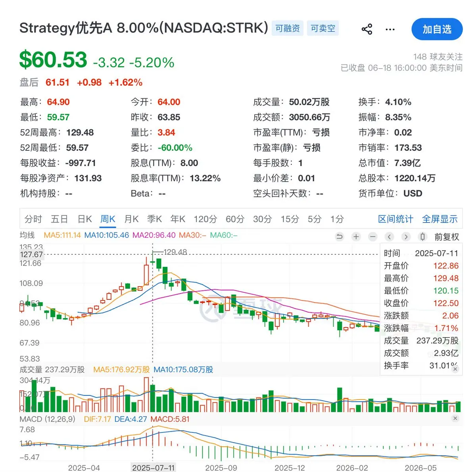Click the 2025-04 axis date label
Viewport: 476px width, 472px height.
coord(84,468)
